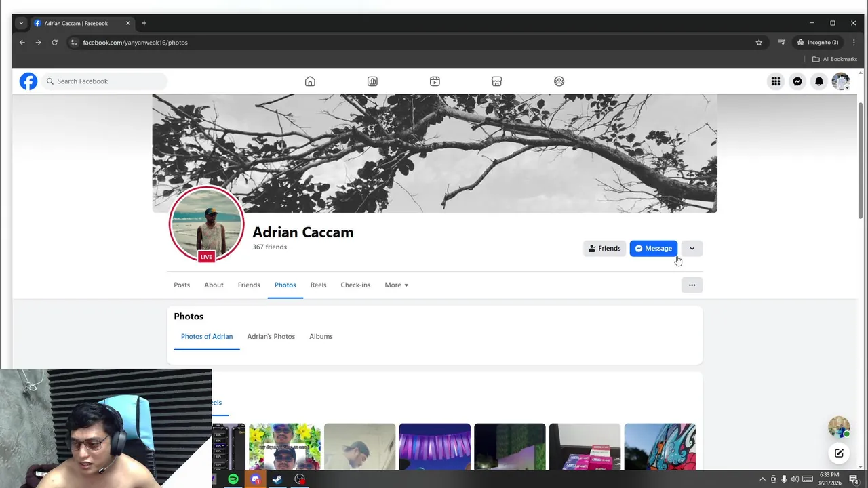Open the photo thumbnail with pink boxes
Screen dimensions: 868x488
pyautogui.click(x=585, y=447)
